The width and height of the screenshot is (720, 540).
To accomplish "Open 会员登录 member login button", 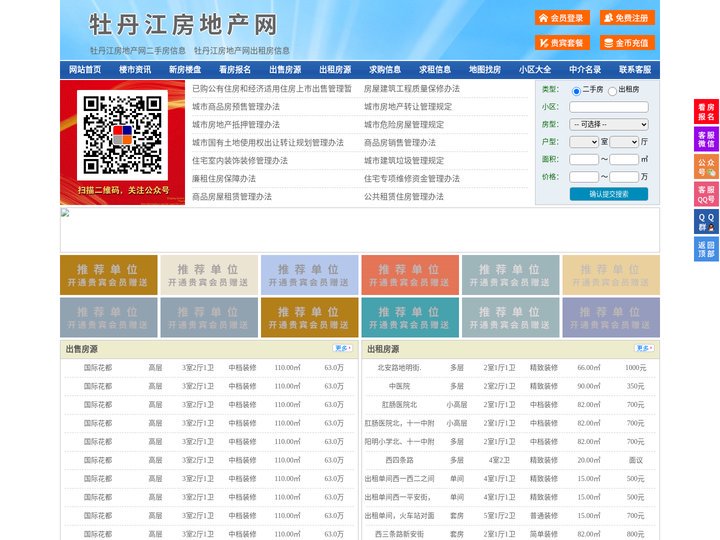I will (x=562, y=18).
